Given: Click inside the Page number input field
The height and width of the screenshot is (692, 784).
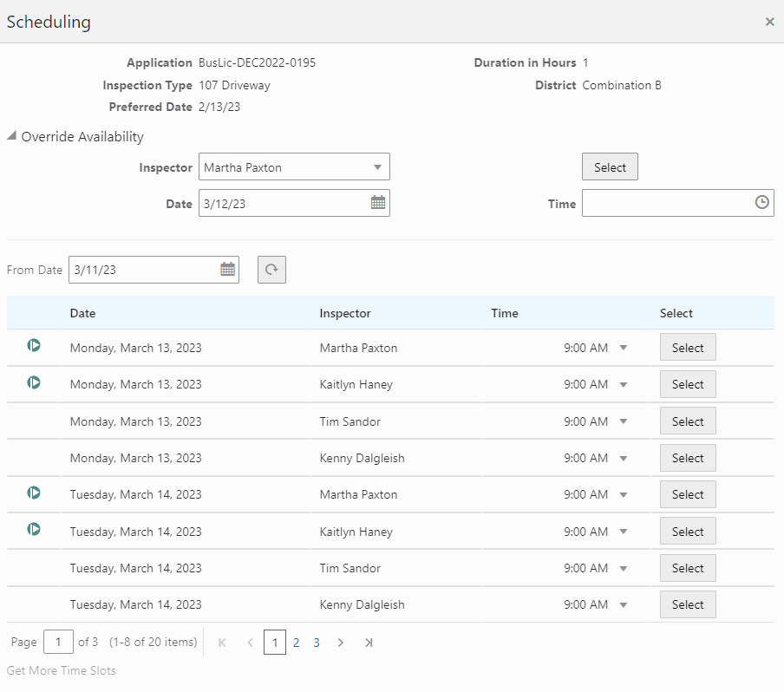Looking at the screenshot, I should click(58, 642).
